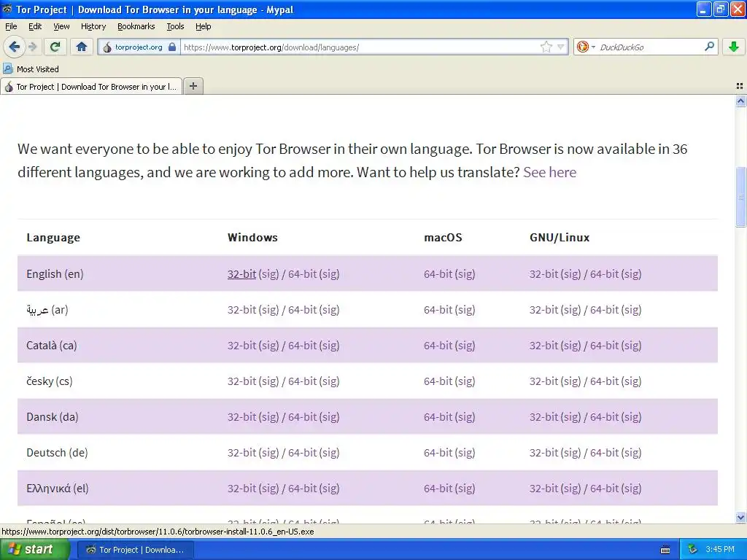Follow the See here translation link
The height and width of the screenshot is (560, 747).
pos(549,172)
